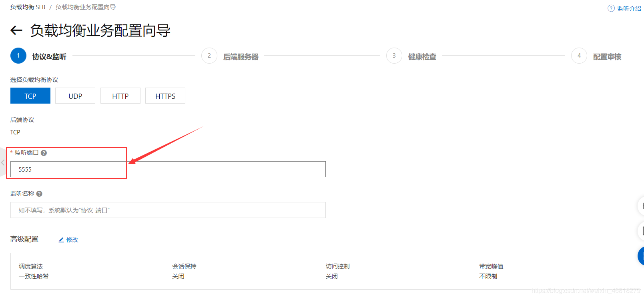This screenshot has width=644, height=298.
Task: Click the 后端协议 label
Action: pyautogui.click(x=22, y=120)
